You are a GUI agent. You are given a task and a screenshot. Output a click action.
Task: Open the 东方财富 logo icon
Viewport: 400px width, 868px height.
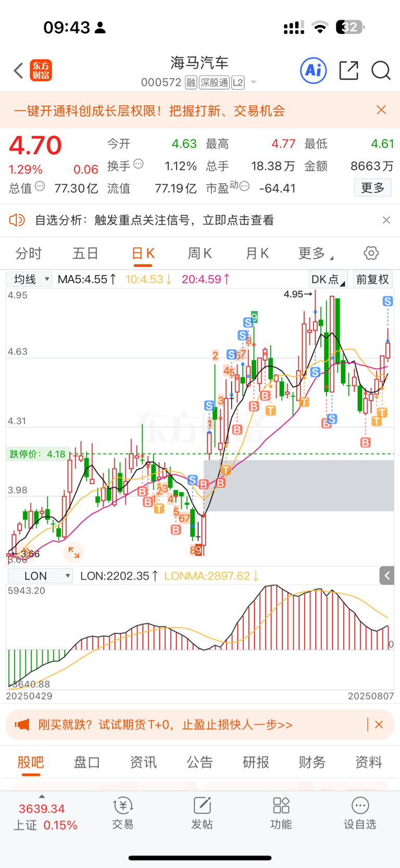(41, 70)
